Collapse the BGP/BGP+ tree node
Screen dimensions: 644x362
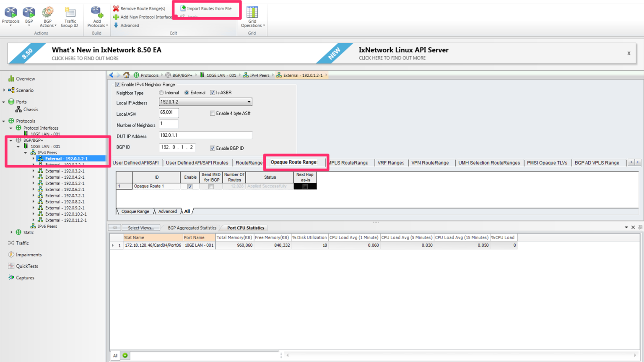pos(11,140)
